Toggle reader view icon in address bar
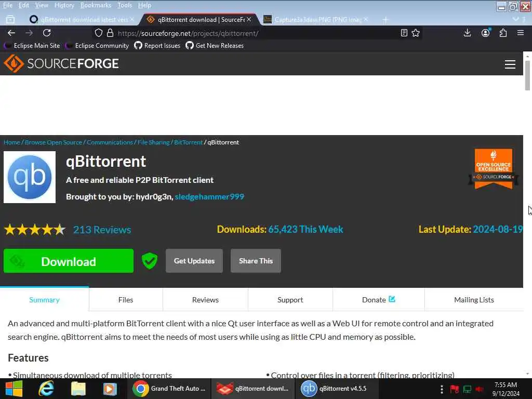 pos(404,33)
